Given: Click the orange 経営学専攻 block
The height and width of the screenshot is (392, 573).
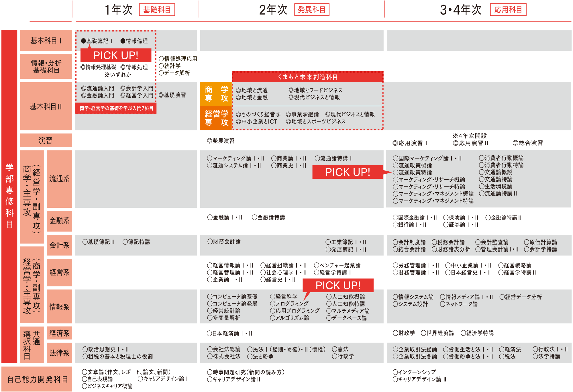Looking at the screenshot, I should click(216, 118).
